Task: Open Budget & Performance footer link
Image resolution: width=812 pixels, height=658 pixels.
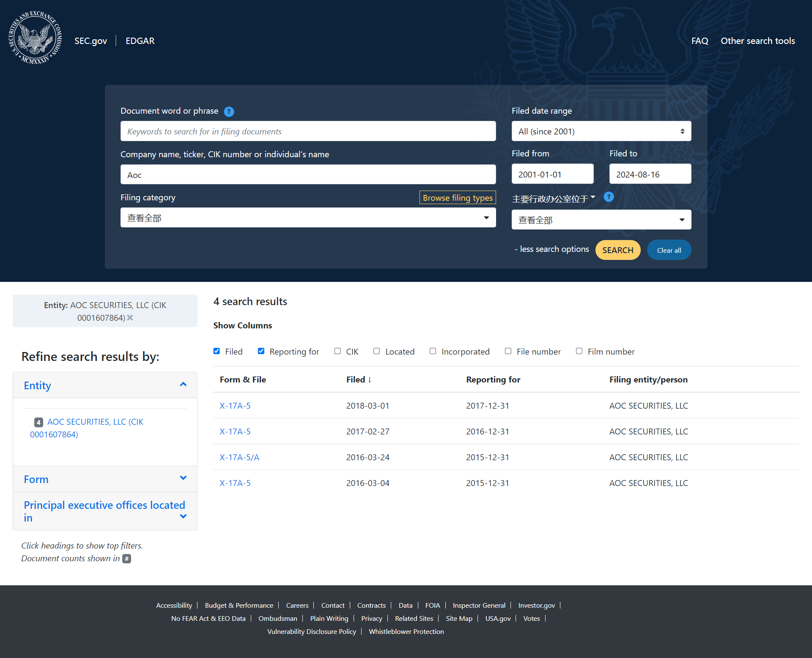Action: click(239, 606)
